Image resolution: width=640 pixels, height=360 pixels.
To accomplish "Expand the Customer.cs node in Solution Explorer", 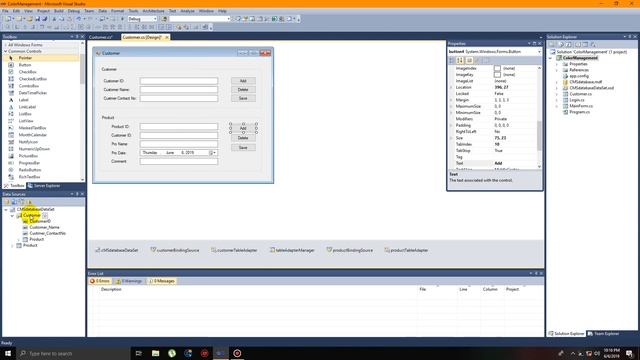I will pyautogui.click(x=557, y=94).
